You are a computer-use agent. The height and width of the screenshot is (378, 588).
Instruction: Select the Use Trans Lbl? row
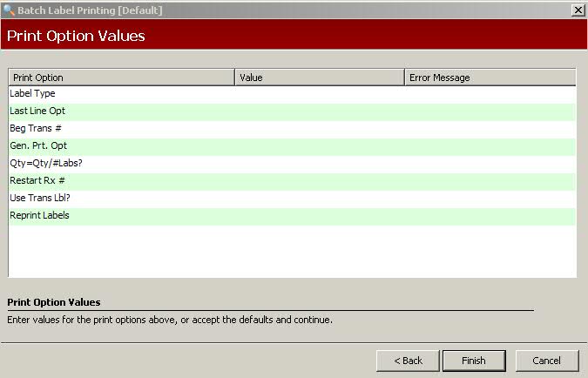pos(292,199)
